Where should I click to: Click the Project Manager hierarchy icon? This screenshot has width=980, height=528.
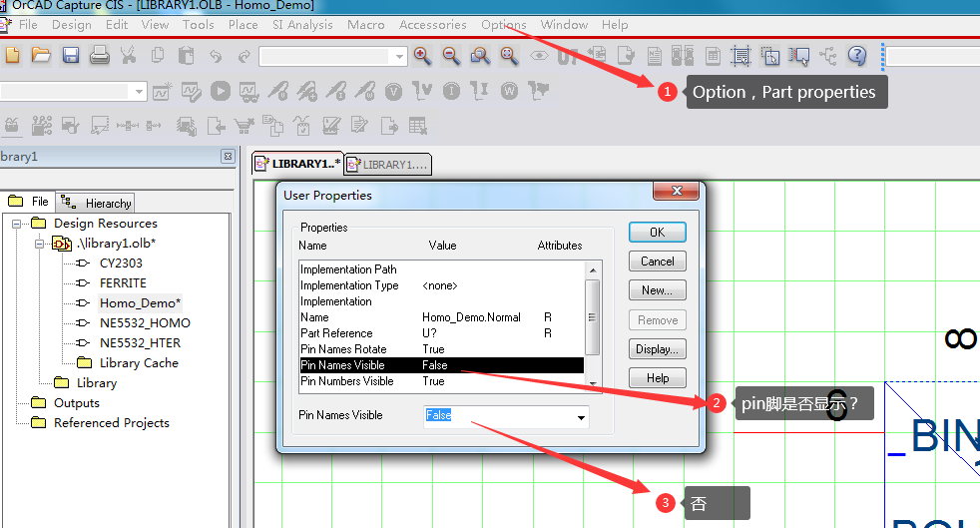828,56
